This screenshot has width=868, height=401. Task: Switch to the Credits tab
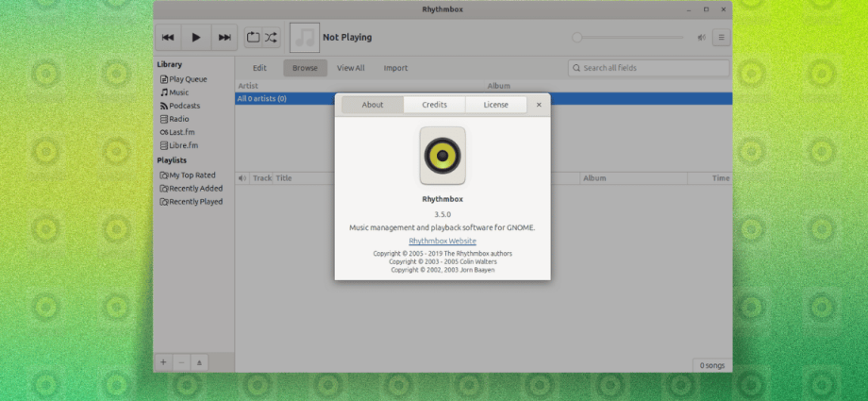coord(435,105)
